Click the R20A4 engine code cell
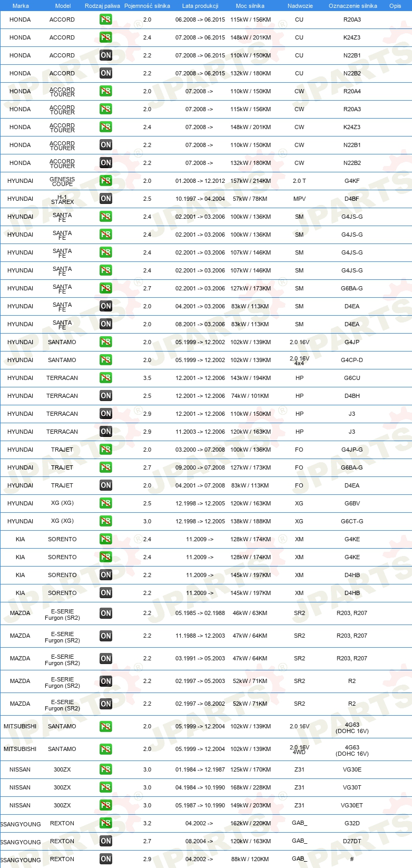 coord(352,91)
